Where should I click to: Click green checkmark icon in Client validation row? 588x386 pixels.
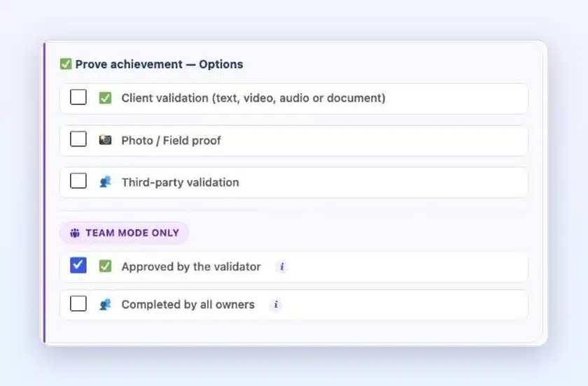(105, 98)
